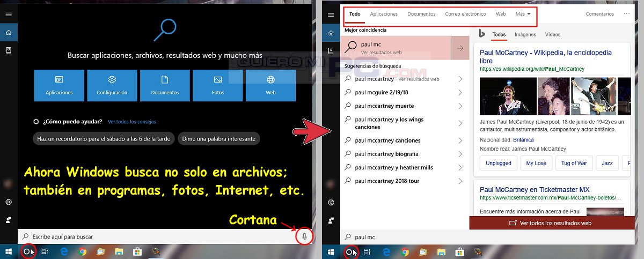Open the hamburger menu in the empty search window
The height and width of the screenshot is (259, 644).
click(x=9, y=14)
